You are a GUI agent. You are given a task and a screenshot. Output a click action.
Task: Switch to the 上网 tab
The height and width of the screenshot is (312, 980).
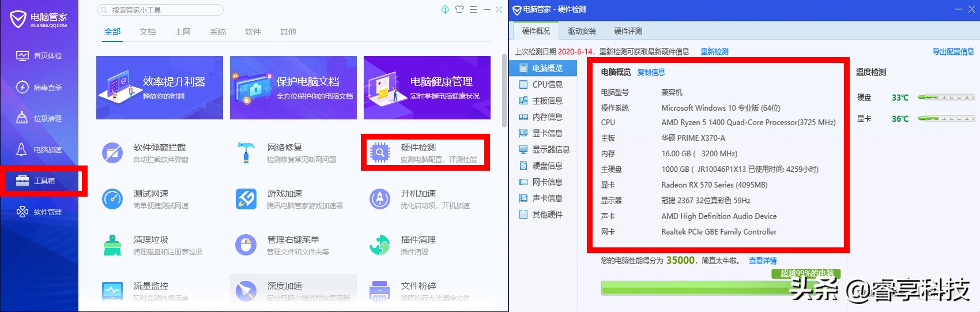coord(183,32)
